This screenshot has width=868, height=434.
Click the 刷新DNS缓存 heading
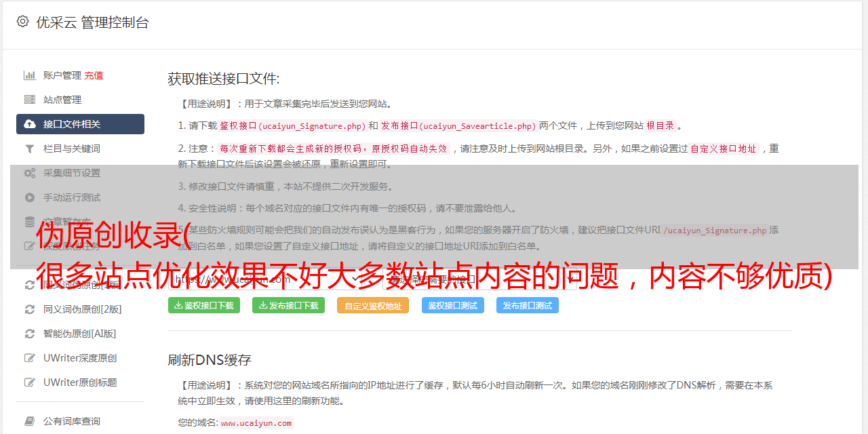click(x=210, y=359)
